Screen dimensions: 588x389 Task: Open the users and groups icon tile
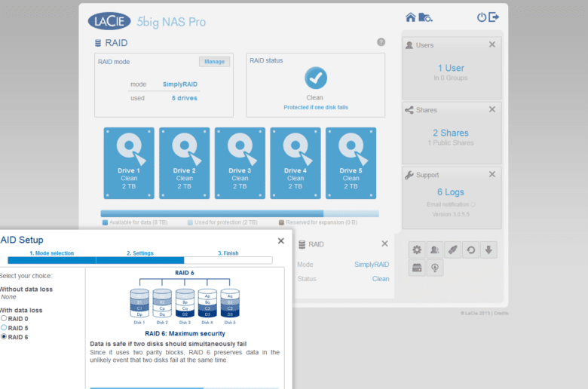click(435, 250)
